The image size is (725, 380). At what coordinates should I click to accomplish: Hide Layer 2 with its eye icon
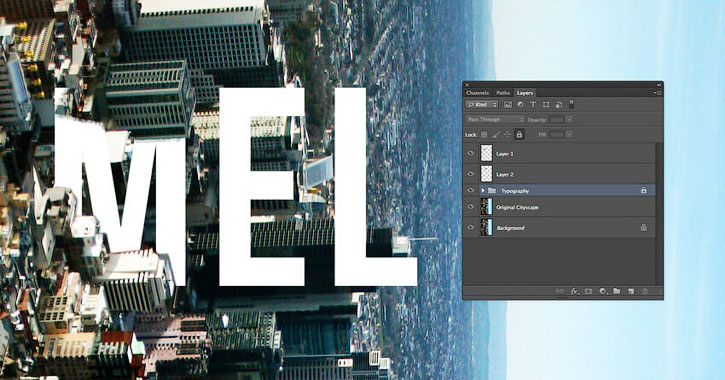[x=471, y=174]
